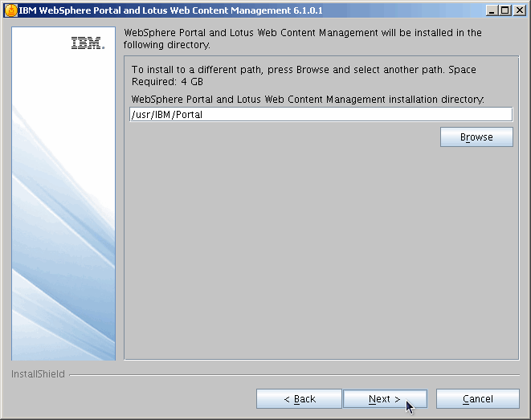Go to previous step with Back
Viewport: 531px width, 420px height.
pos(298,399)
